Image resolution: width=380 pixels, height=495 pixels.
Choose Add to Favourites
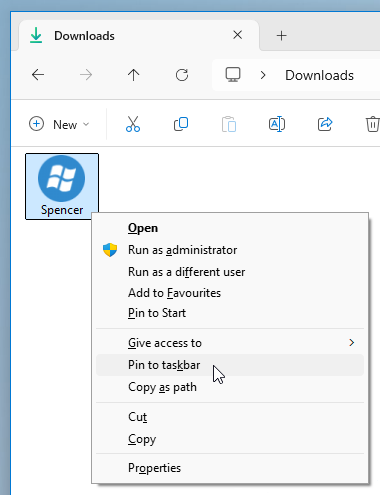pos(230,293)
